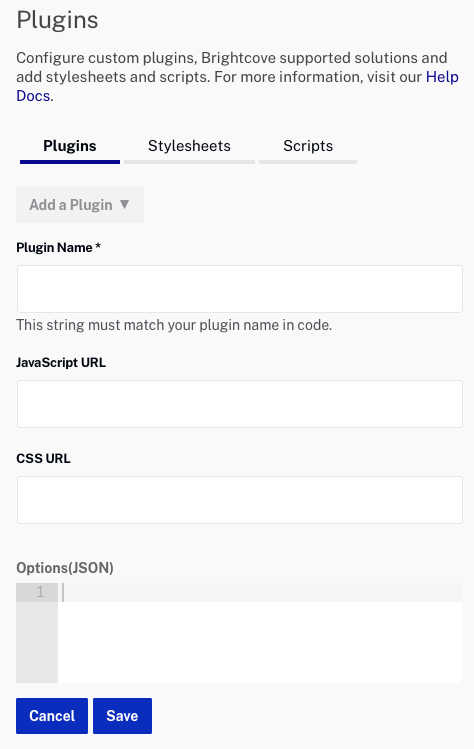This screenshot has width=474, height=749.
Task: Open the Scripts tab
Action: tap(308, 146)
